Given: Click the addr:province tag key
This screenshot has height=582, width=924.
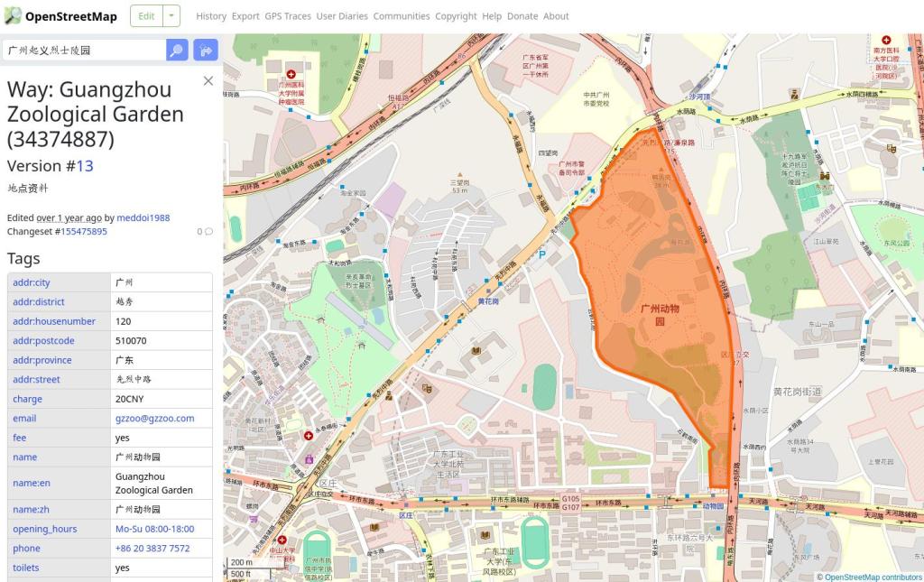Looking at the screenshot, I should click(x=42, y=361).
